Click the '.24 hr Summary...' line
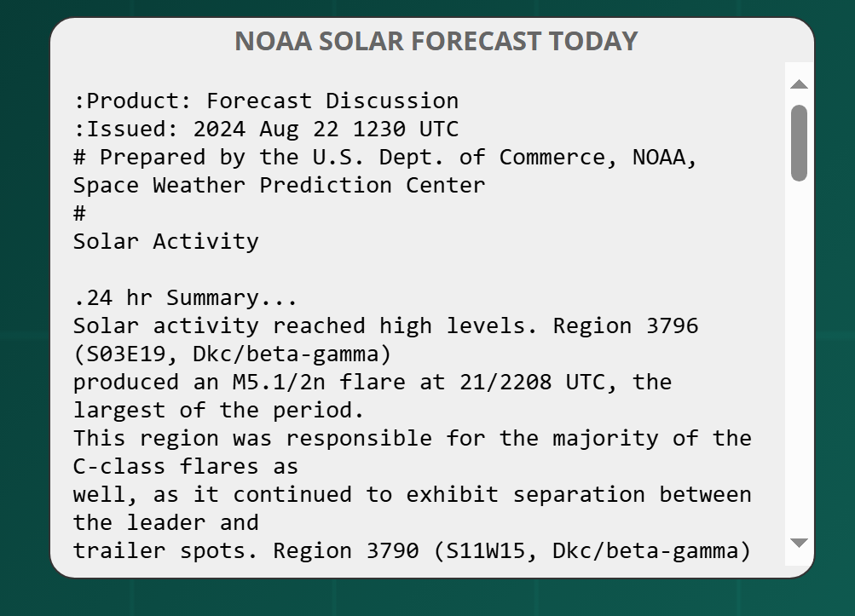Image resolution: width=855 pixels, height=616 pixels. pyautogui.click(x=185, y=297)
